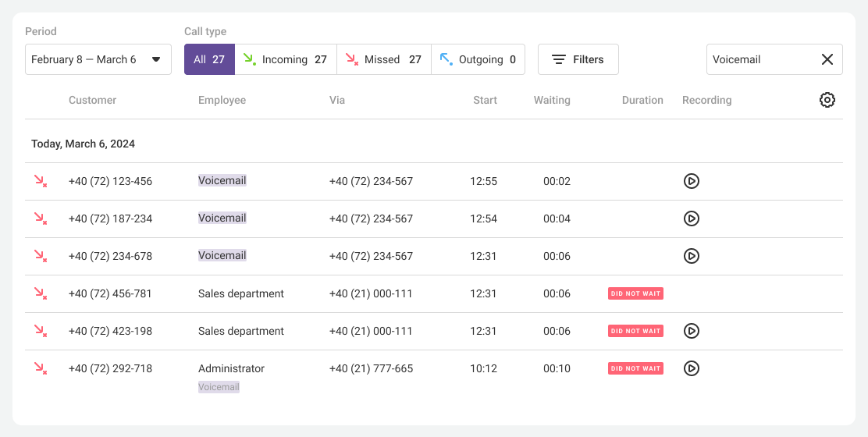This screenshot has width=868, height=437.
Task: Play recording for call from +40 (72) 423-198
Action: 691,331
